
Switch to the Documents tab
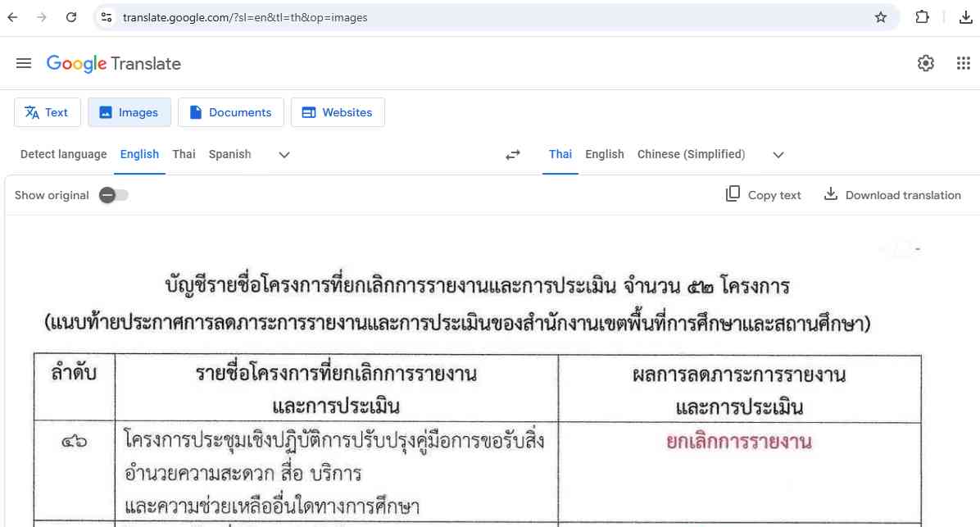click(x=230, y=112)
